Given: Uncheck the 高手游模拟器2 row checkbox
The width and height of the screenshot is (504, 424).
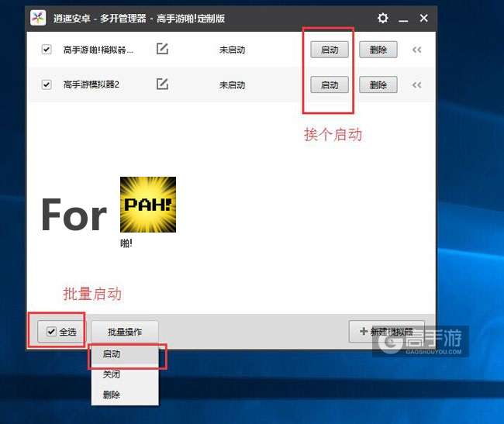Looking at the screenshot, I should (47, 84).
